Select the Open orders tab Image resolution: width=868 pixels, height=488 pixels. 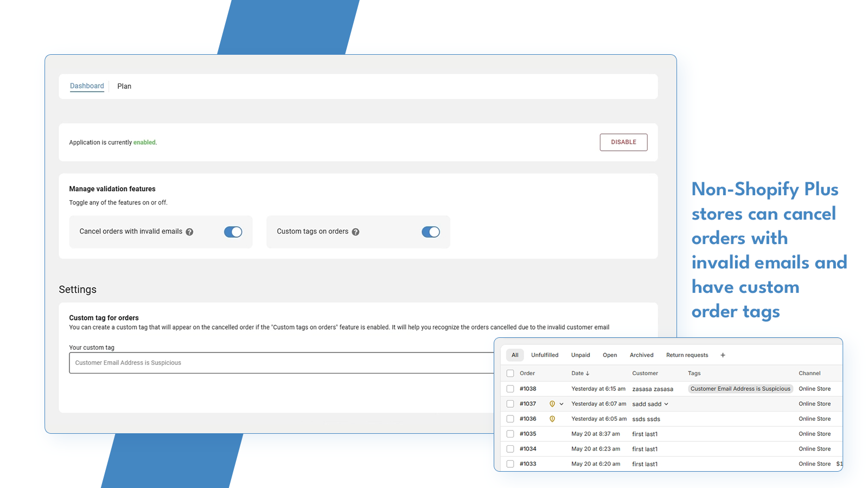pos(610,355)
